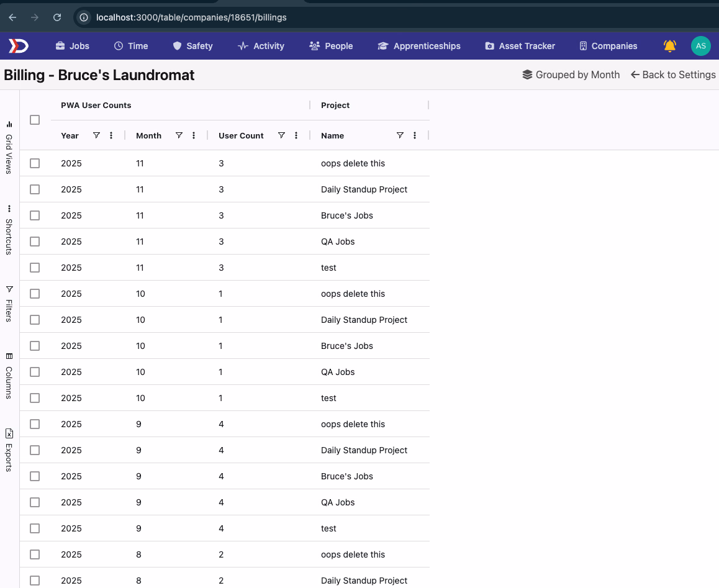Check the month 11 test row
719x588 pixels.
click(x=35, y=268)
